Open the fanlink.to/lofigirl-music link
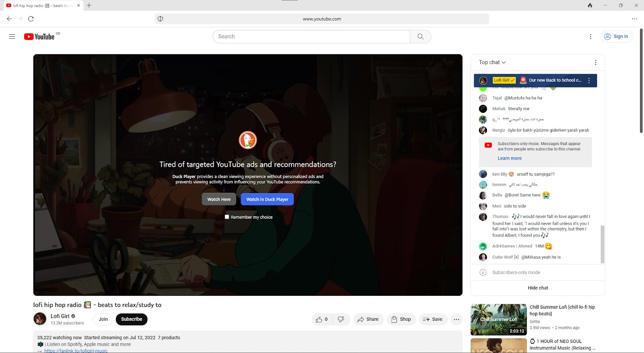 (76, 351)
